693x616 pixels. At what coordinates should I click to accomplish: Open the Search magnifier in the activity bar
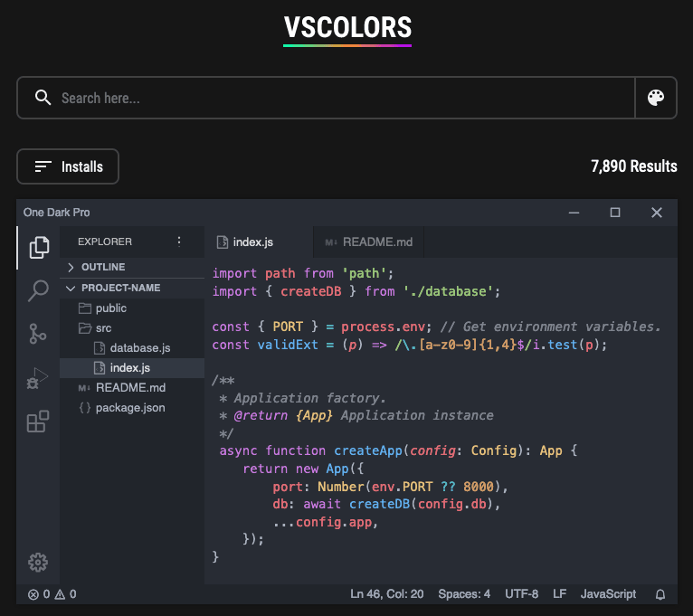(38, 290)
